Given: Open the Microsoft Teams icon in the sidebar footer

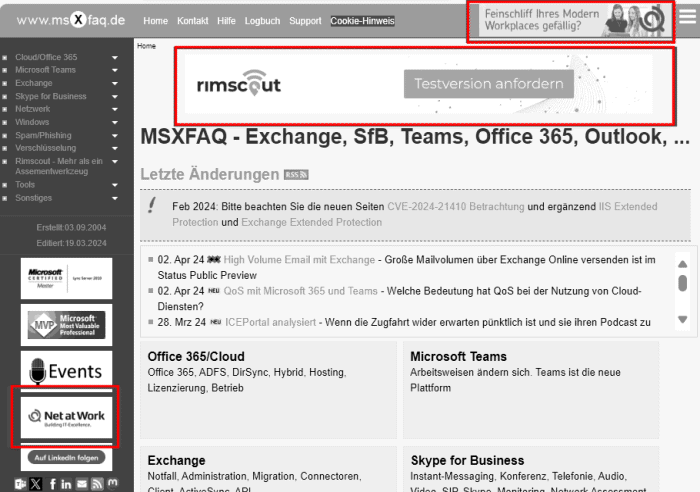Looking at the screenshot, I should 20,484.
